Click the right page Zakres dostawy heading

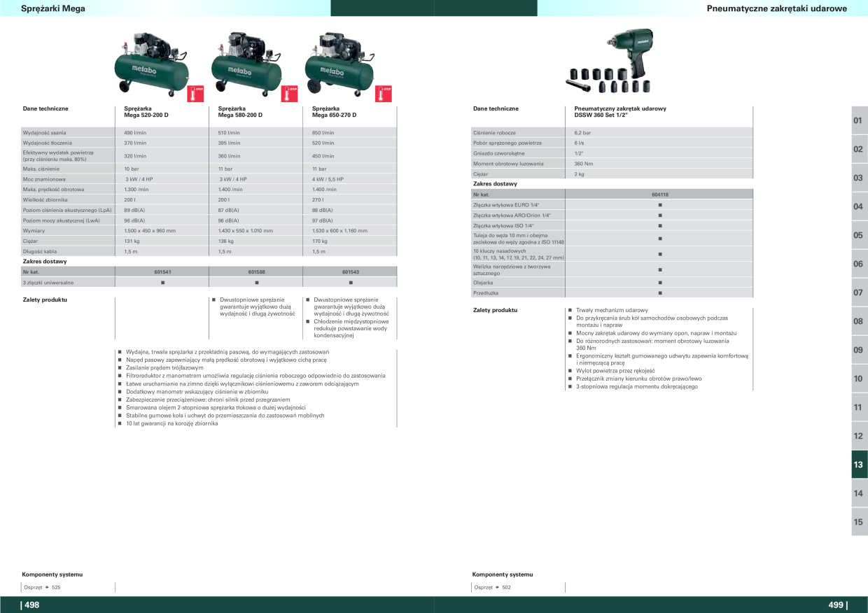[x=495, y=183]
